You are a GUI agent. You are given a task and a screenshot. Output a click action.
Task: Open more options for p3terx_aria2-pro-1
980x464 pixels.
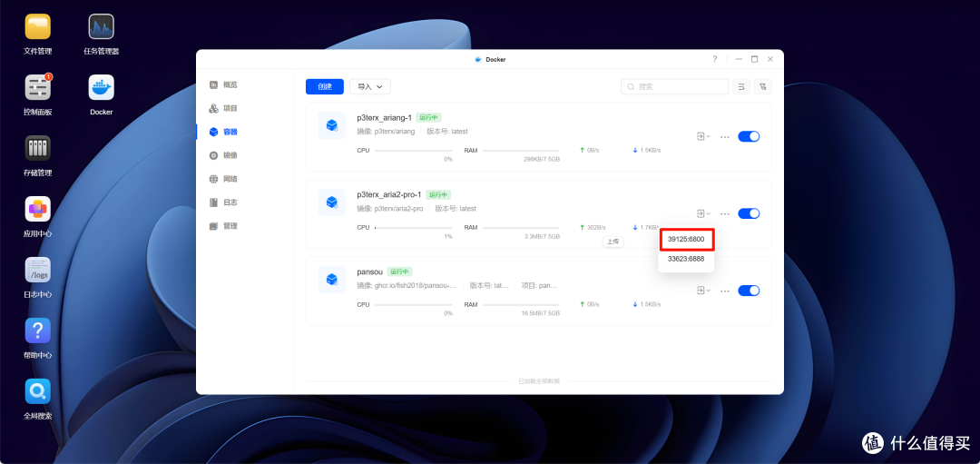click(725, 214)
